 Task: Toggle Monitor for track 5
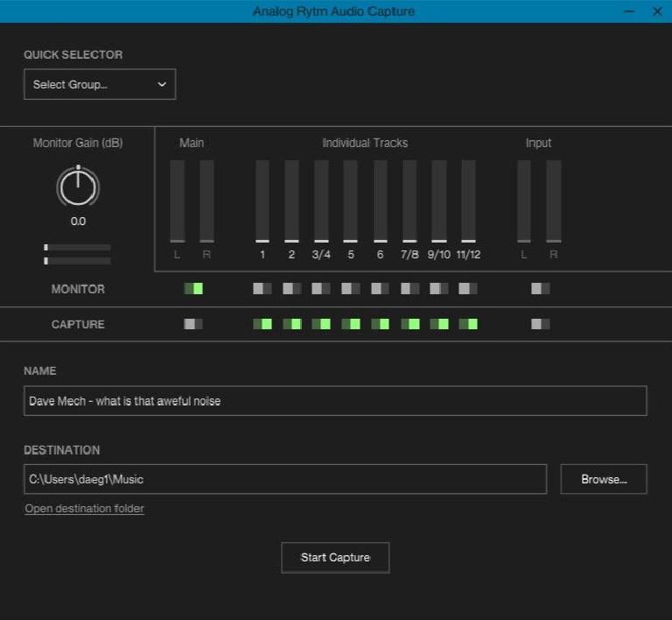(351, 289)
